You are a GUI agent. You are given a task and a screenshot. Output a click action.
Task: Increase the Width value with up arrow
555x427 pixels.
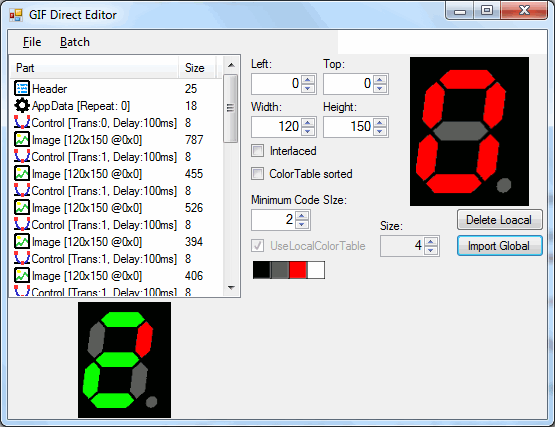pos(308,123)
